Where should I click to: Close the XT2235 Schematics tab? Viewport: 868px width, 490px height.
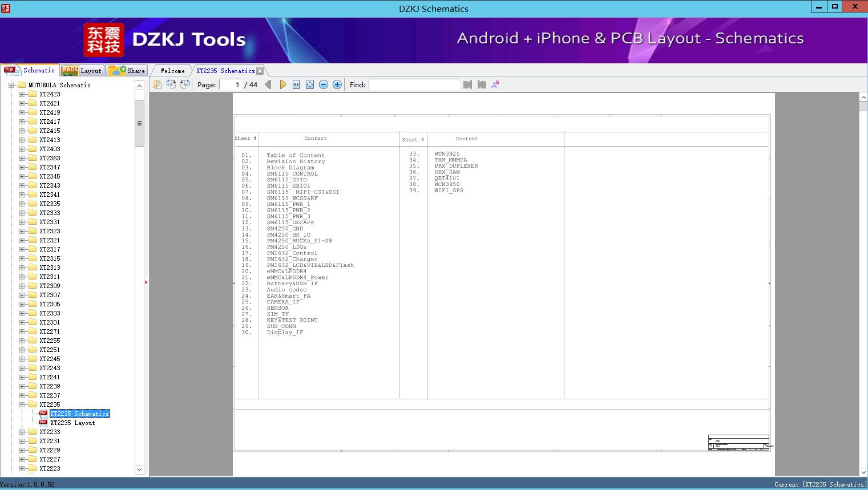pyautogui.click(x=260, y=71)
